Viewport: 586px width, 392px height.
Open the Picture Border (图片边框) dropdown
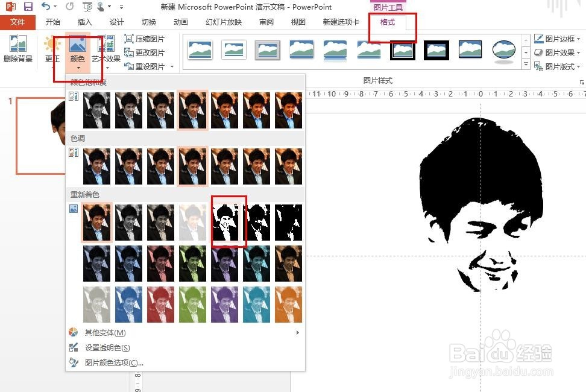557,39
